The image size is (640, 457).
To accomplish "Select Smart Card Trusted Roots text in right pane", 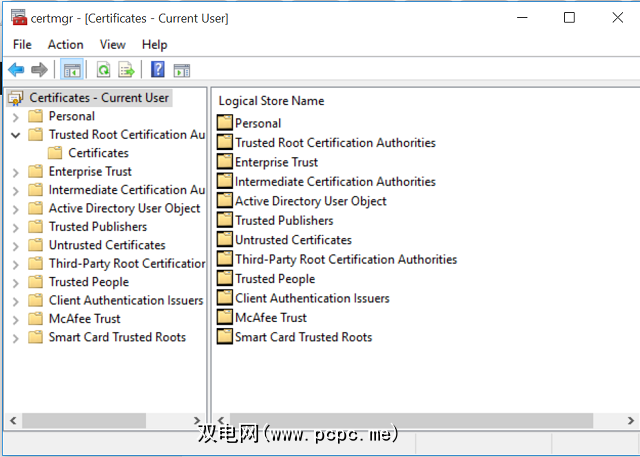I will click(304, 337).
